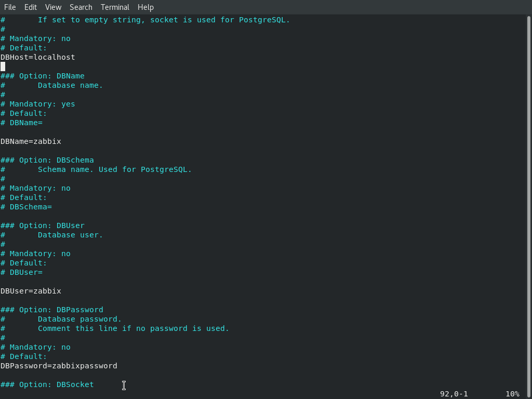This screenshot has height=399, width=532.
Task: Place cursor on DBHost=localhost line
Action: point(37,57)
